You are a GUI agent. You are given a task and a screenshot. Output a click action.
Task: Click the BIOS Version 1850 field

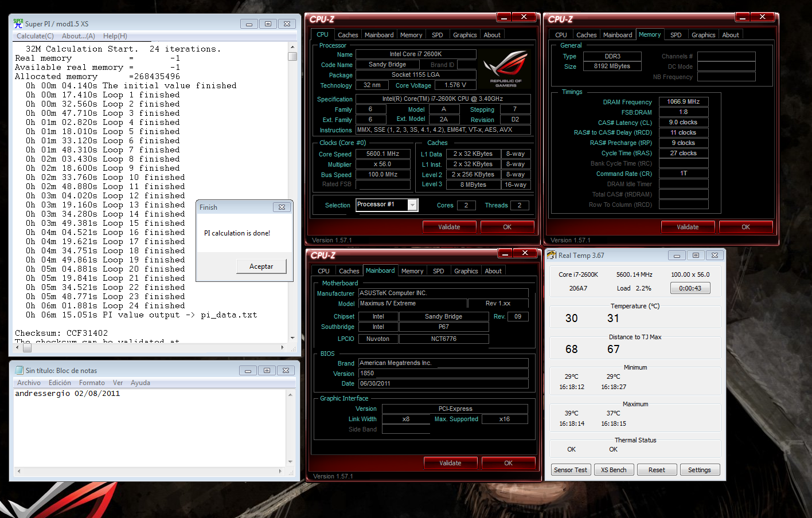tap(443, 373)
